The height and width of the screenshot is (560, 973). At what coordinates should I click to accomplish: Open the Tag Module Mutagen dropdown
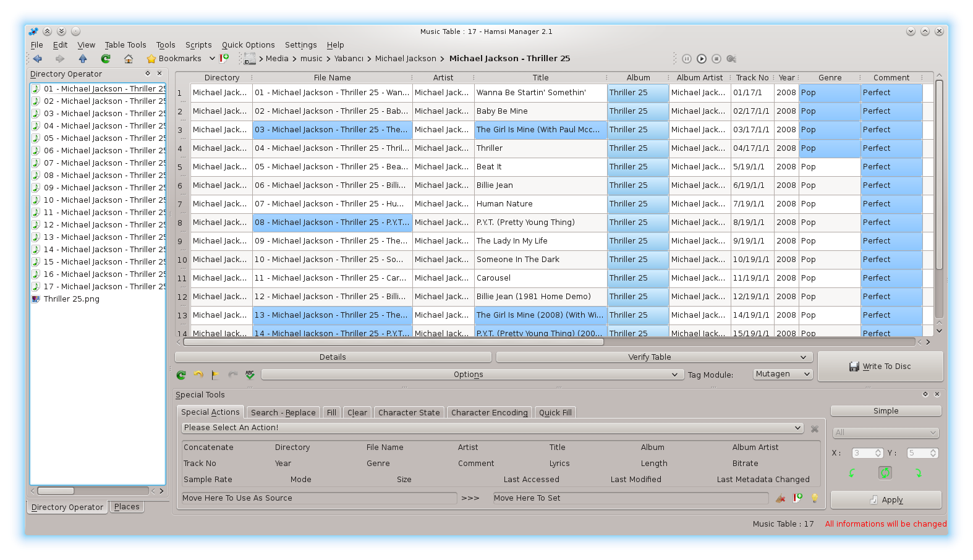coord(783,374)
